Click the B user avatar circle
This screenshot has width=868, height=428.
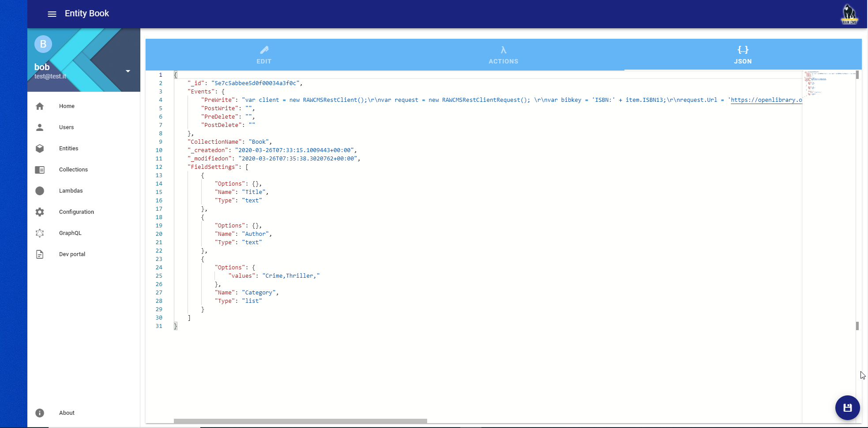43,44
